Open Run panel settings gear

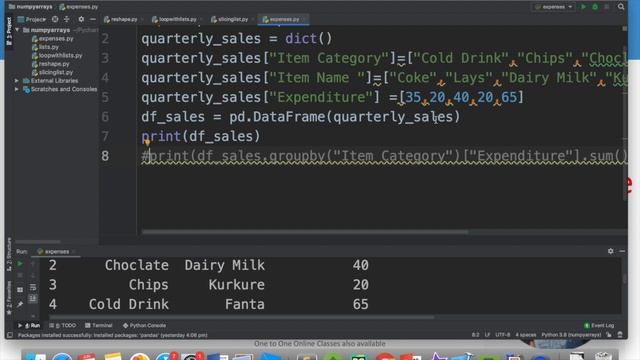click(610, 251)
